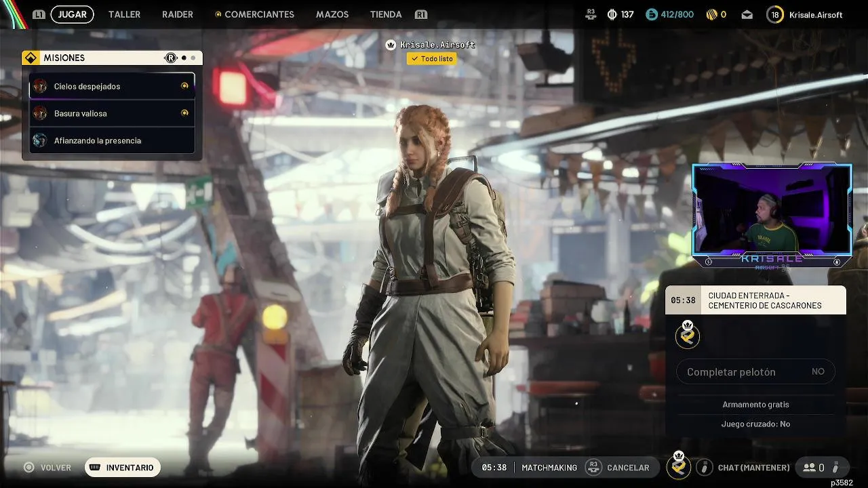The width and height of the screenshot is (868, 488).
Task: Click the gold striped token icon
Action: click(711, 14)
